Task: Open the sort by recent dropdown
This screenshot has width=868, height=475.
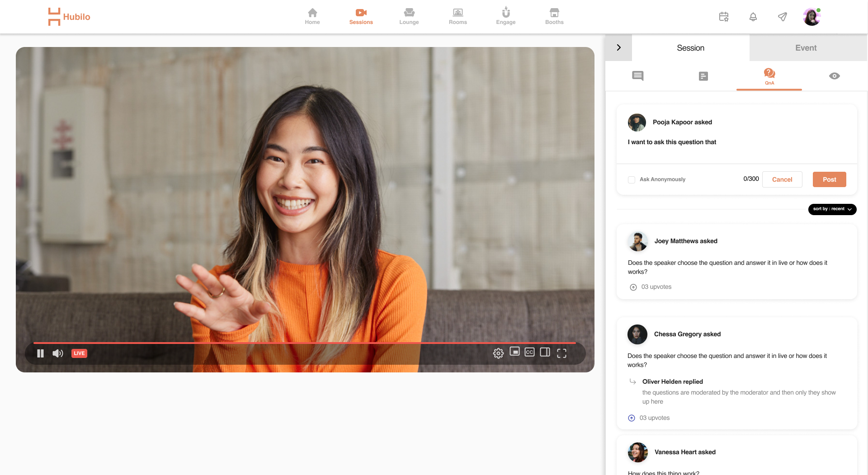Action: (x=832, y=209)
